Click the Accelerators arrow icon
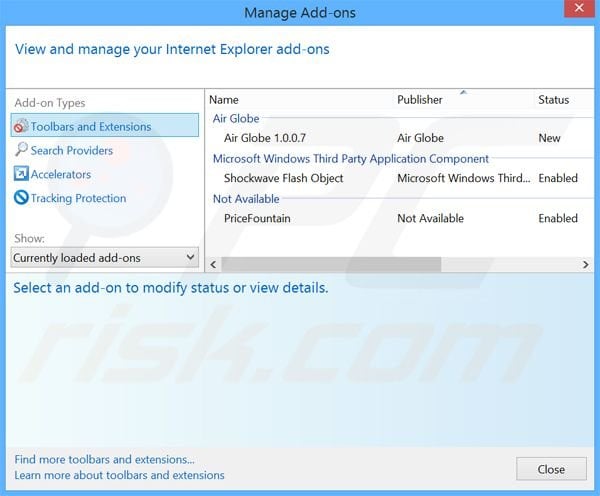600x496 pixels. pos(21,173)
